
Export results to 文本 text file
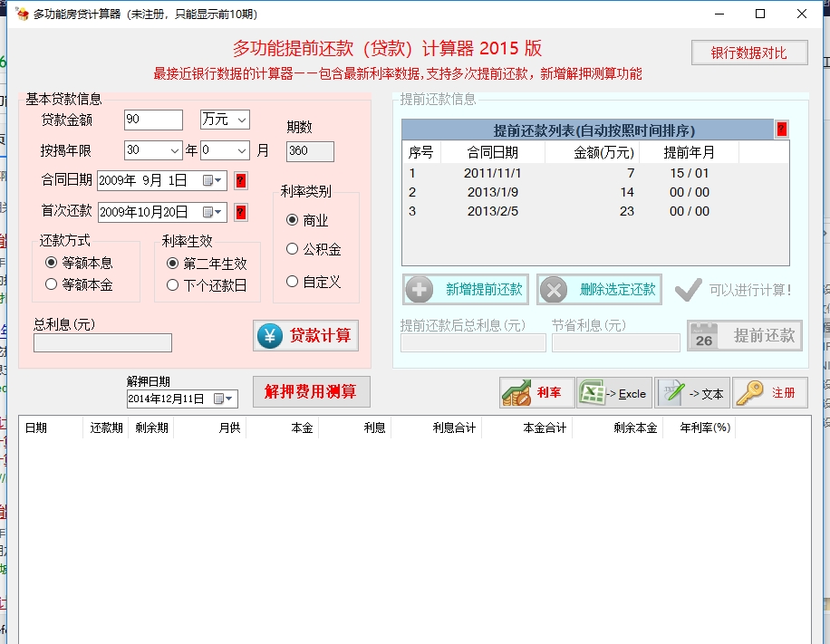pos(692,392)
